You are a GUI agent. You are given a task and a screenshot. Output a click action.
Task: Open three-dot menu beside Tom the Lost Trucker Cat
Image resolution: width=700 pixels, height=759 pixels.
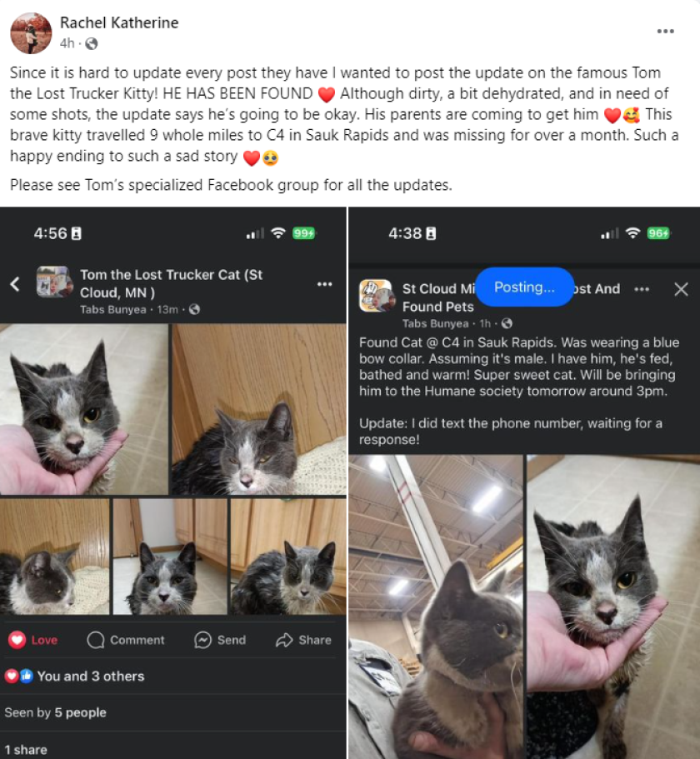tap(324, 284)
